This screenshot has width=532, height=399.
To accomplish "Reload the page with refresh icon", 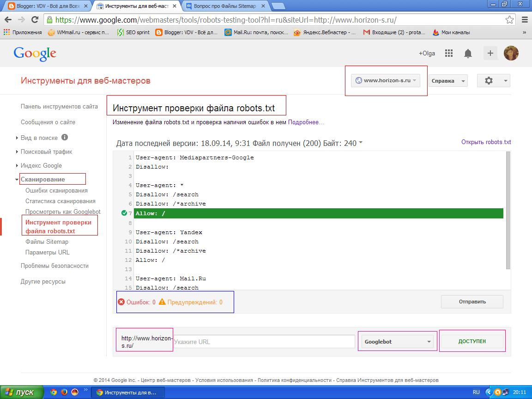I will point(35,20).
